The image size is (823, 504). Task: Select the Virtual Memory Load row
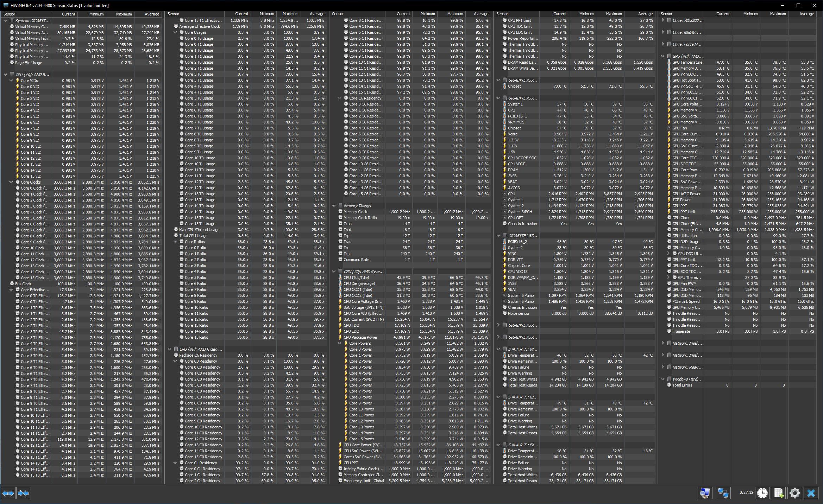point(81,39)
